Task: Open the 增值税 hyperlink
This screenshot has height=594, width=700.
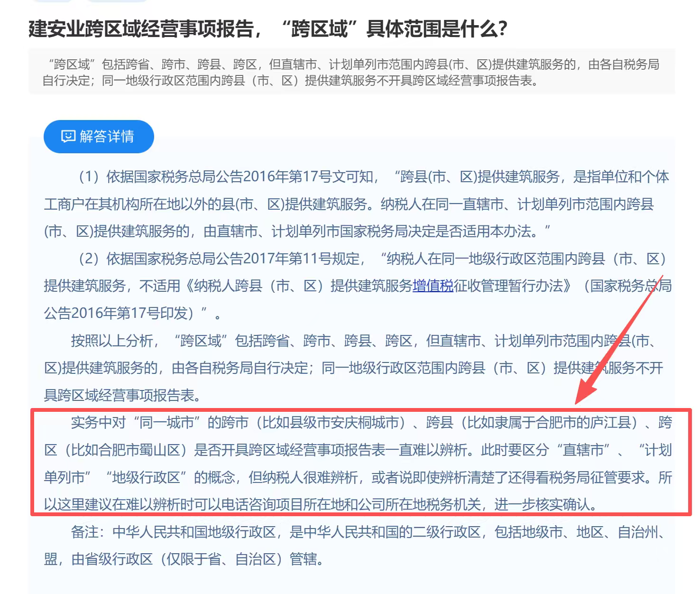Action: 433,286
